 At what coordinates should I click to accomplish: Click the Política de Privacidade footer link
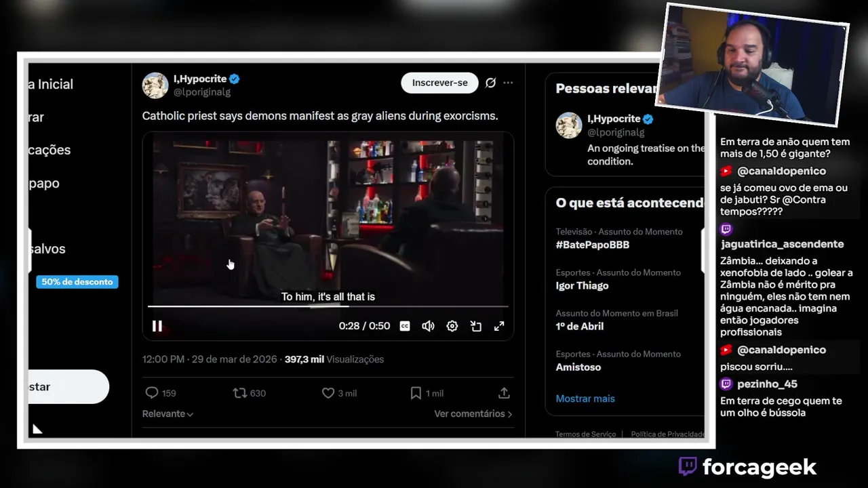point(667,434)
